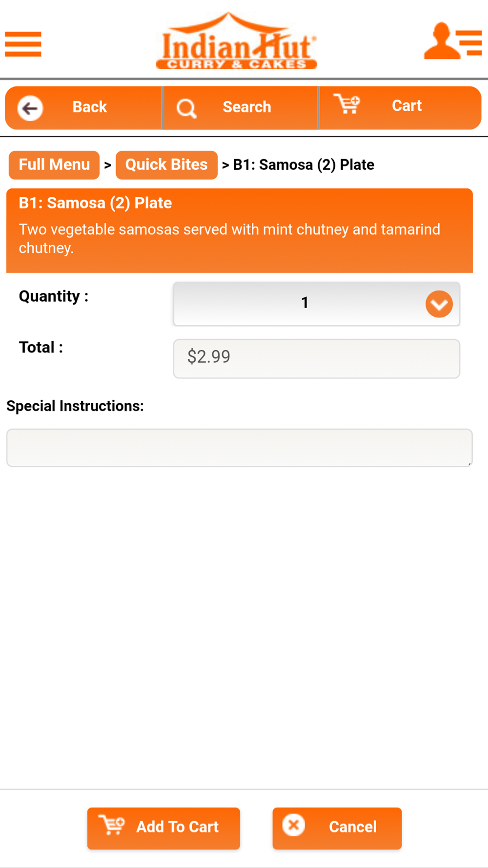
Task: Expand the quantity dropdown arrow
Action: coord(439,304)
